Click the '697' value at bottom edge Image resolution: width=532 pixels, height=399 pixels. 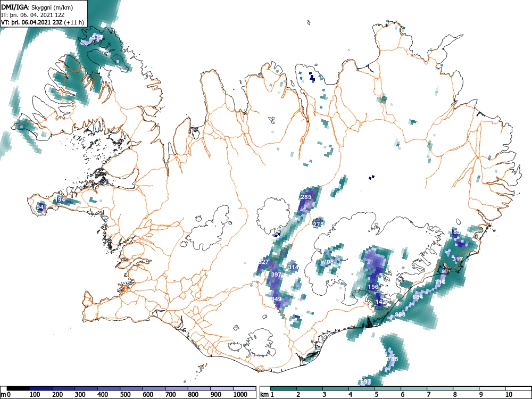[366, 381]
